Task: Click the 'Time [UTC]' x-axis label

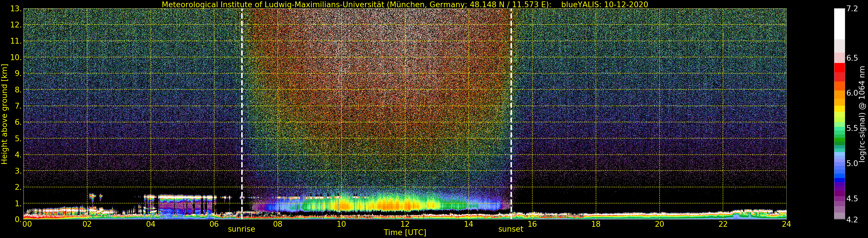Action: (x=405, y=233)
